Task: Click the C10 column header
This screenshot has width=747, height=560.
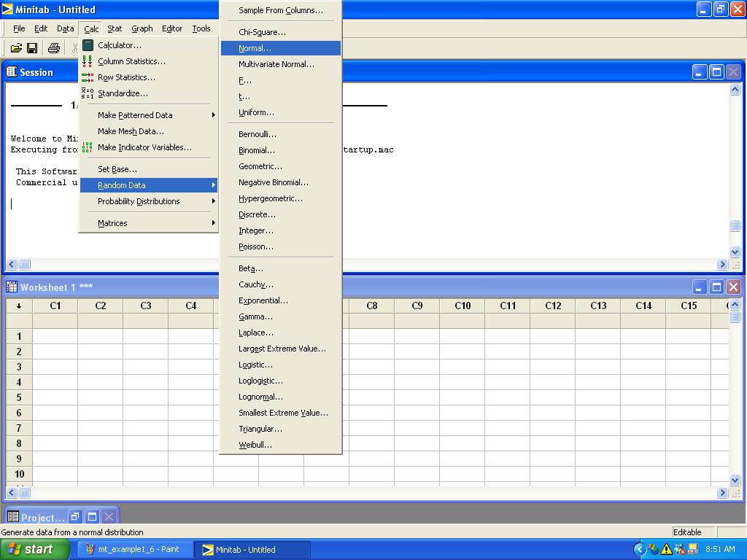Action: 462,306
